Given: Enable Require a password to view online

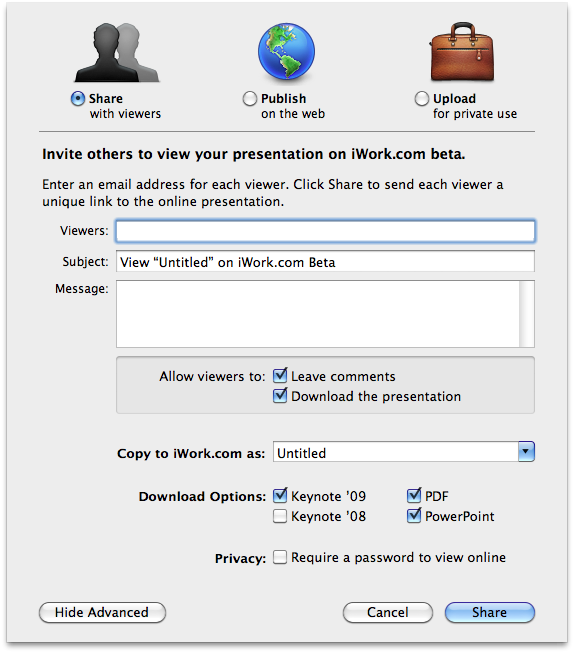Looking at the screenshot, I should point(280,557).
